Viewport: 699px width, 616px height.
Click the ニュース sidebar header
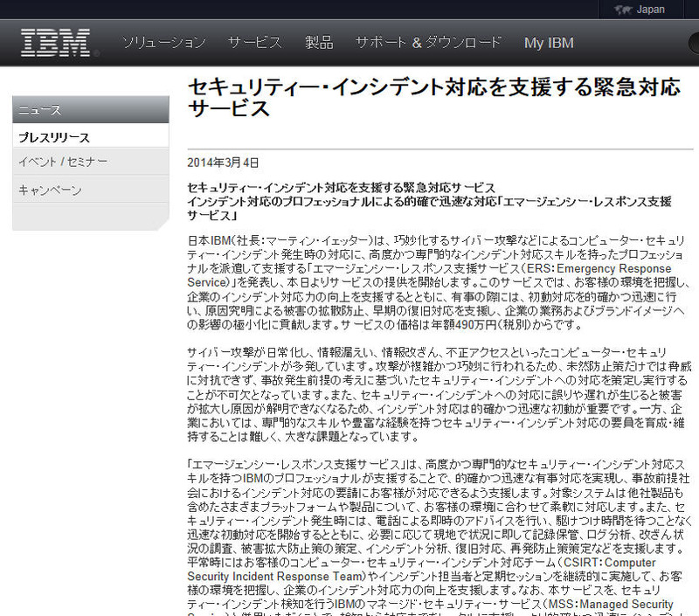(90, 110)
